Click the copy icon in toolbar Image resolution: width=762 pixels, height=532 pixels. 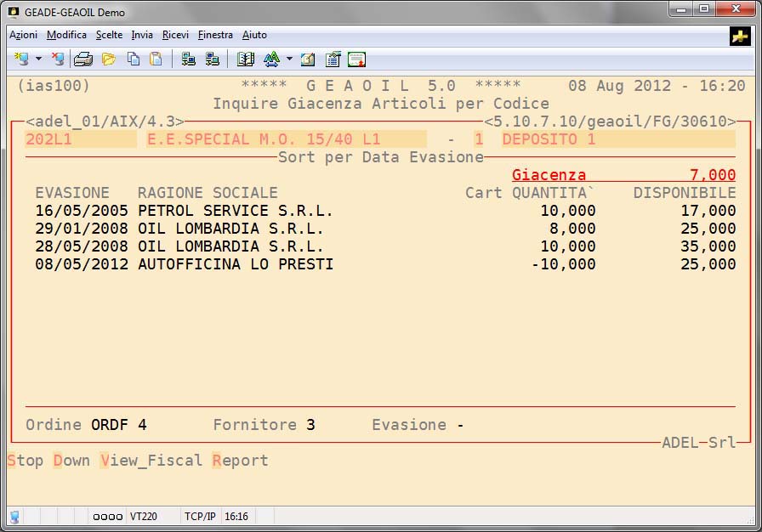pyautogui.click(x=134, y=59)
